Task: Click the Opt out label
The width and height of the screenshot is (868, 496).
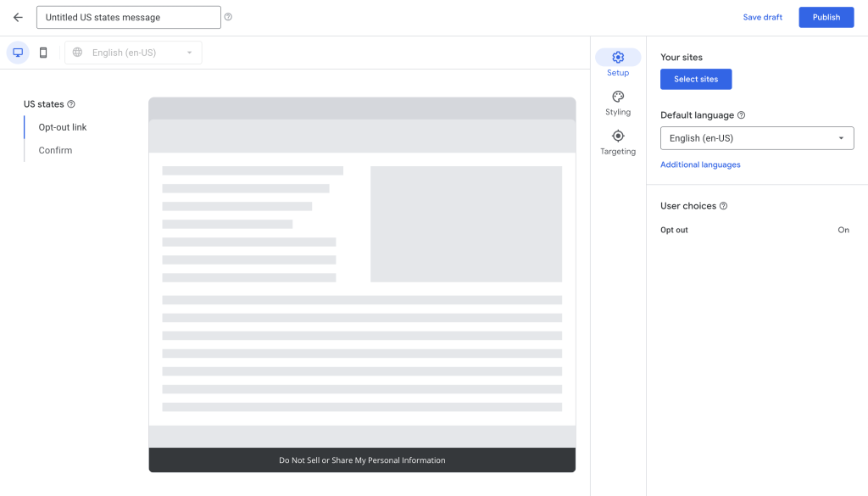Action: click(674, 230)
